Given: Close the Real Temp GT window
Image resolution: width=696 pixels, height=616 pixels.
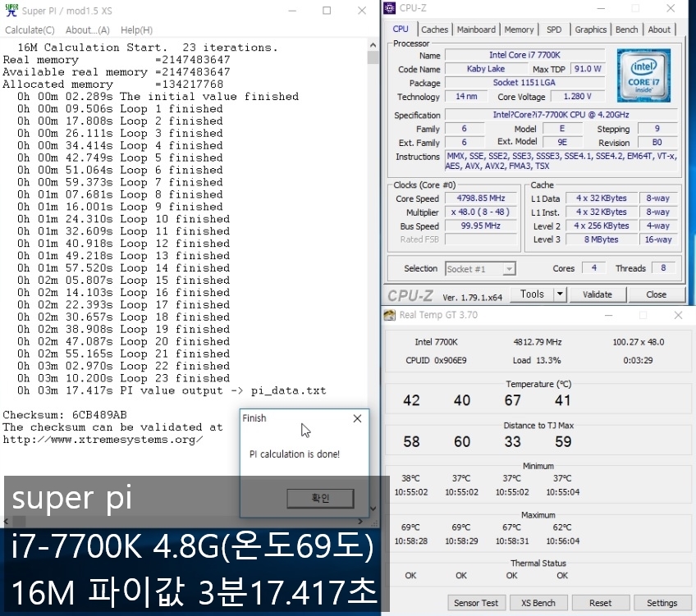Looking at the screenshot, I should point(678,315).
